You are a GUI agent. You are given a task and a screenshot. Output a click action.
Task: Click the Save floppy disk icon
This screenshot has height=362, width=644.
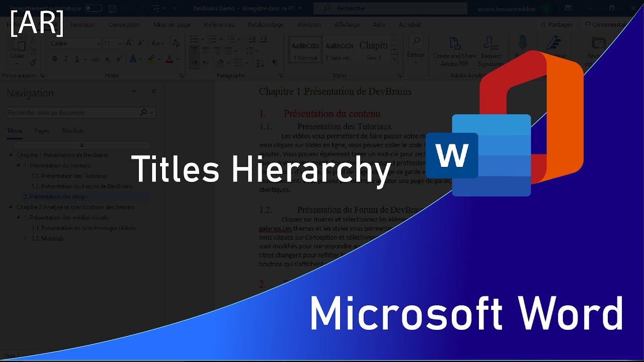tap(112, 9)
